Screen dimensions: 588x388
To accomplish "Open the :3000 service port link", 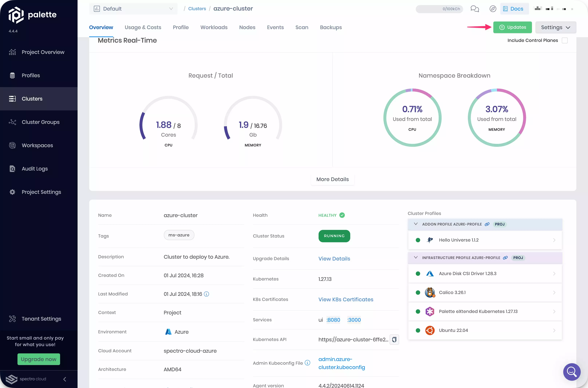I will point(354,320).
